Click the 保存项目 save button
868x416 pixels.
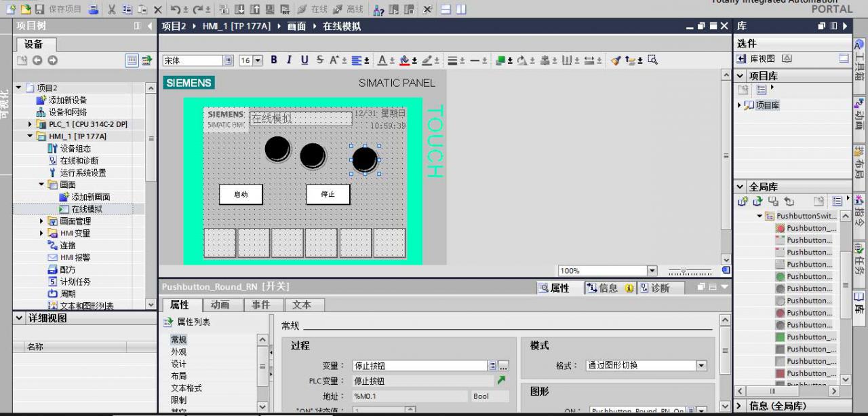click(x=59, y=10)
